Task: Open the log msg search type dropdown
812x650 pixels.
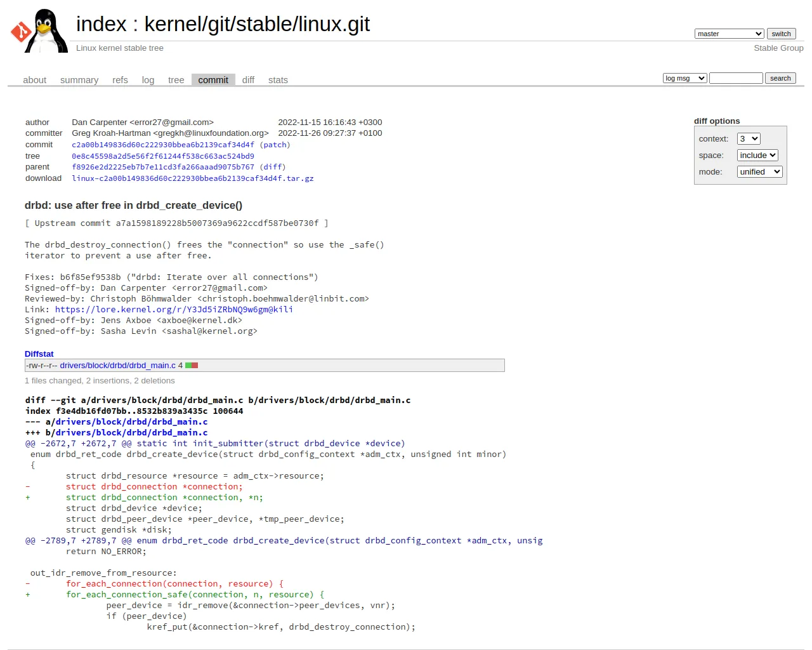Action: click(684, 78)
